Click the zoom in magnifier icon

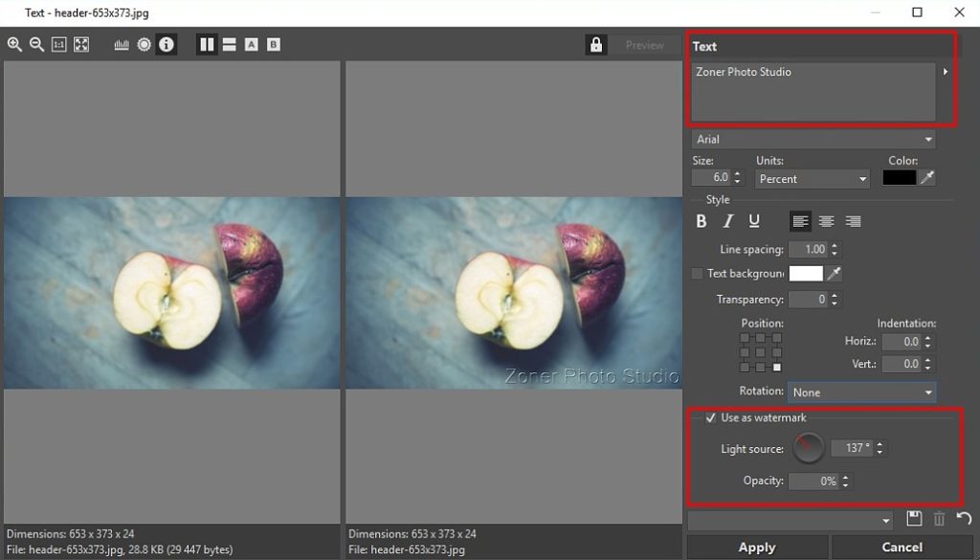(14, 44)
